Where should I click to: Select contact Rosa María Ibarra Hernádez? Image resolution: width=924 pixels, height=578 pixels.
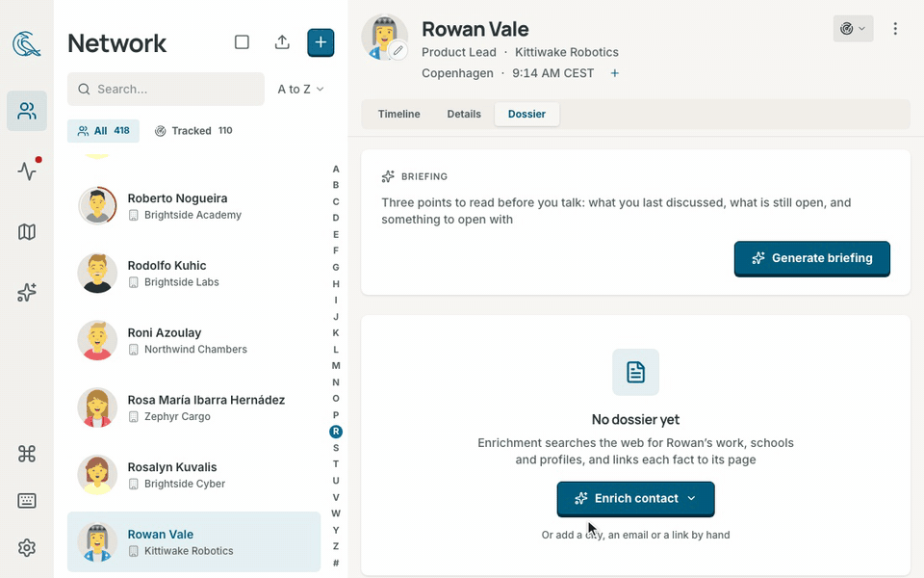click(x=193, y=408)
